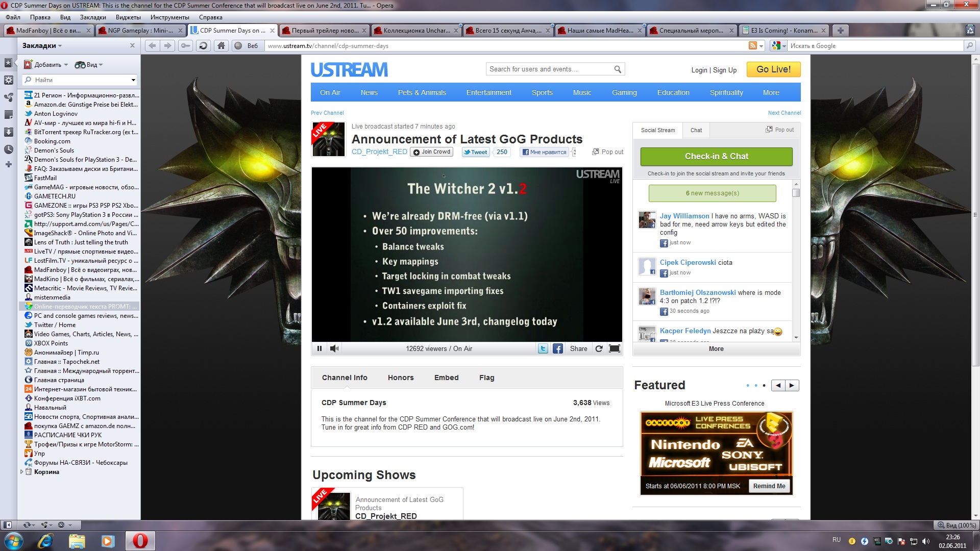Open Opera from the Windows taskbar
The height and width of the screenshot is (551, 980).
pyautogui.click(x=140, y=541)
